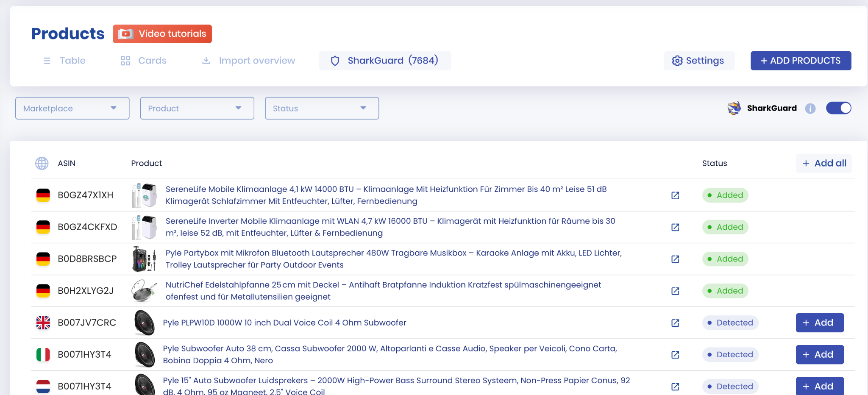
Task: Click Add all products
Action: click(x=824, y=163)
